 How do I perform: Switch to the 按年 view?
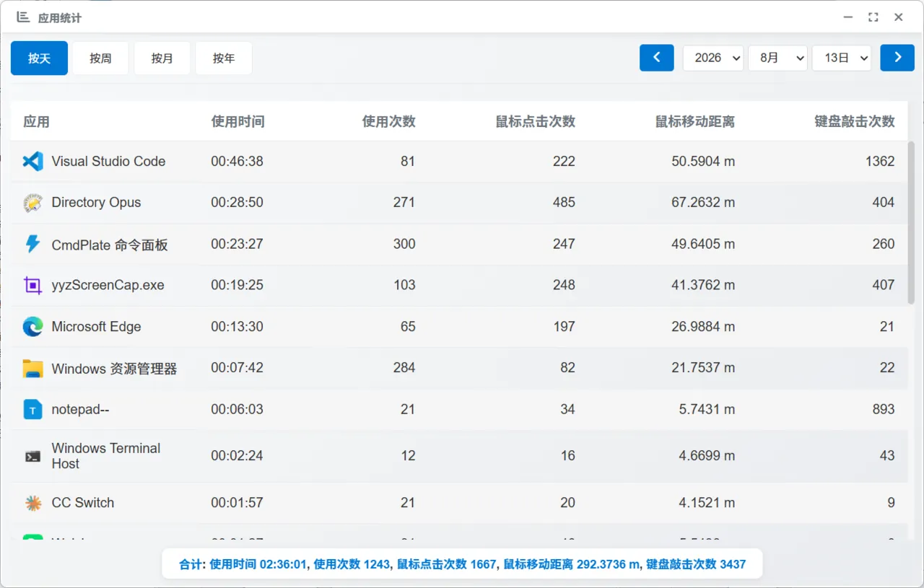(224, 58)
